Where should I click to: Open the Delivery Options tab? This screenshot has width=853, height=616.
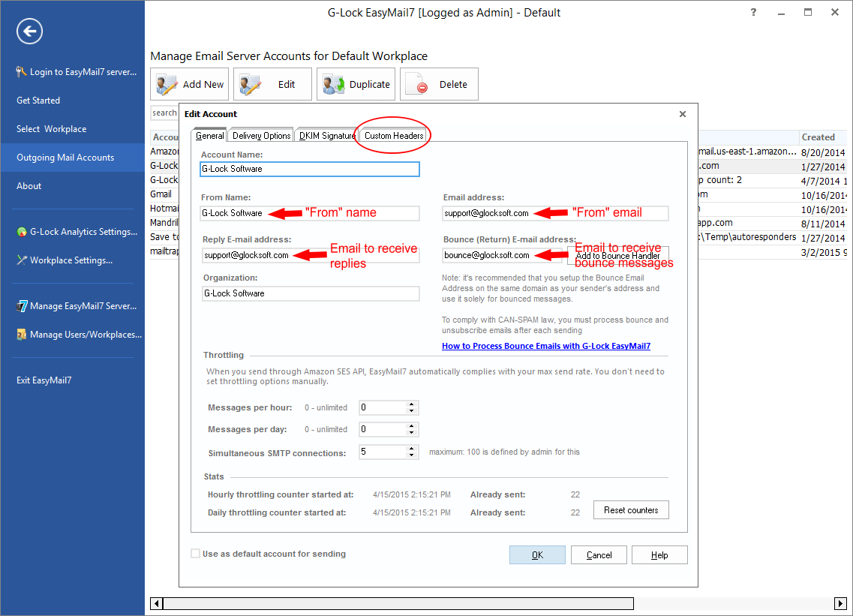click(x=261, y=136)
